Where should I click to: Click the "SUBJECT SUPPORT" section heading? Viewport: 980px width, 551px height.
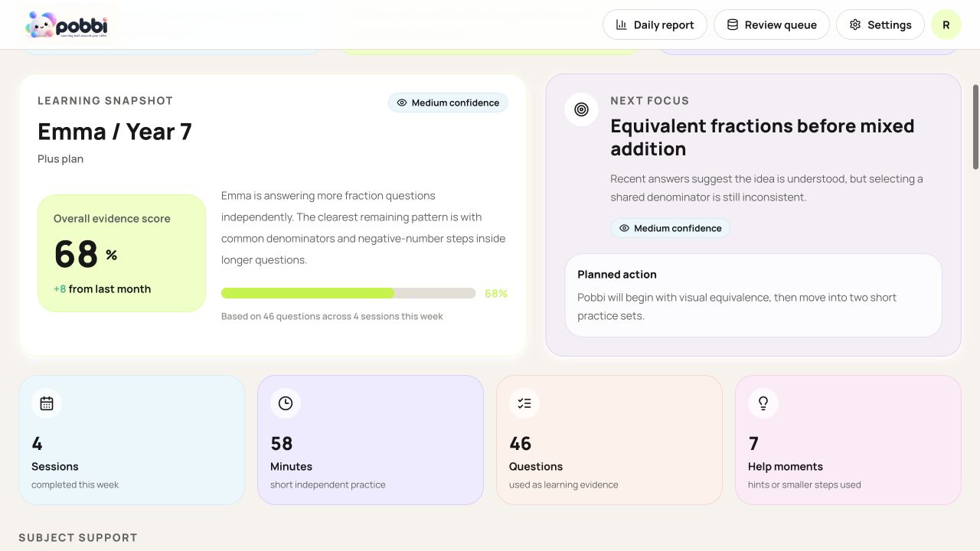[x=78, y=538]
